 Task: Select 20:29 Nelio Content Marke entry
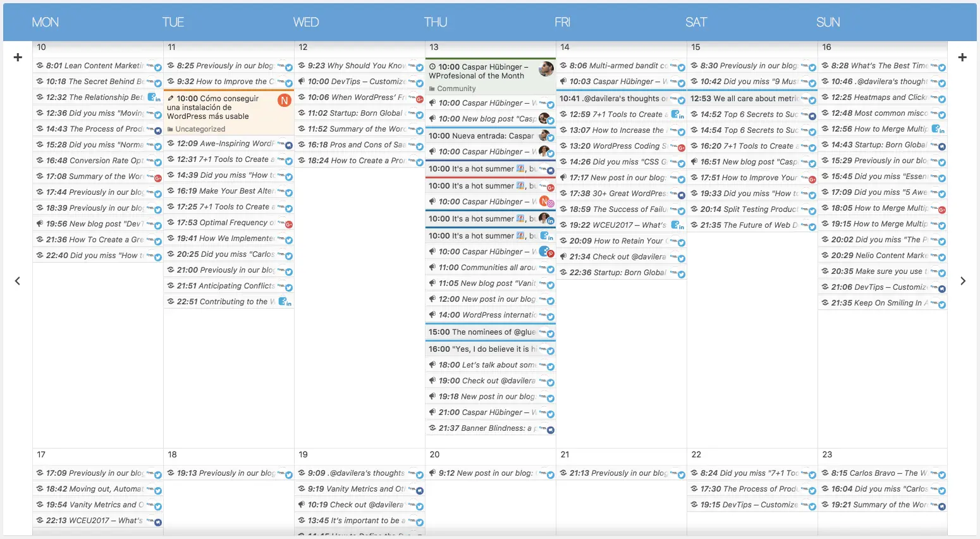[883, 256]
